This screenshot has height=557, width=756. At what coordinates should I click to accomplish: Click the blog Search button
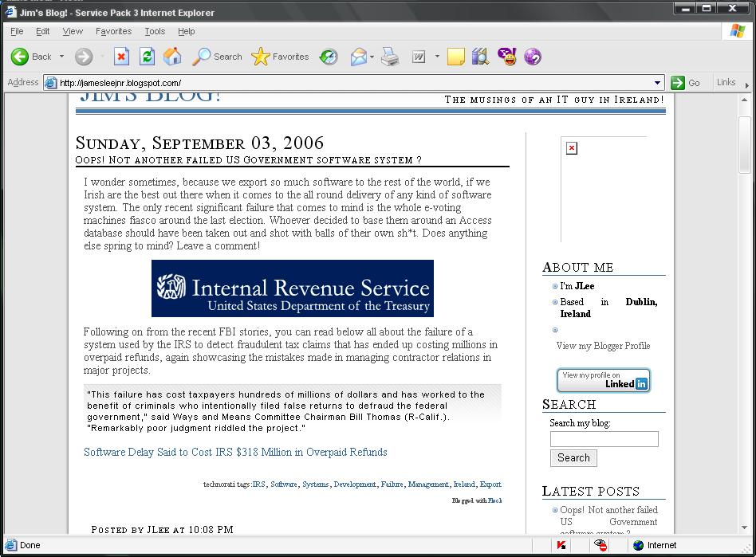(x=573, y=457)
